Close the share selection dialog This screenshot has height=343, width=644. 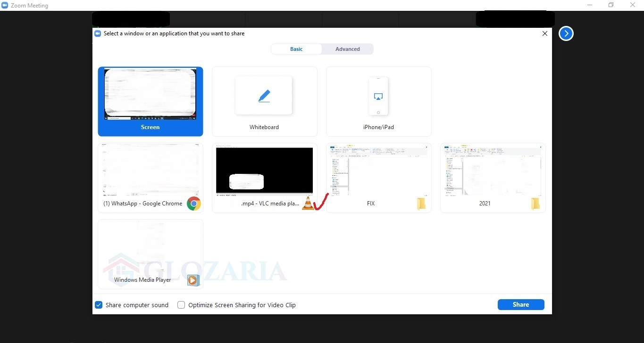click(545, 33)
